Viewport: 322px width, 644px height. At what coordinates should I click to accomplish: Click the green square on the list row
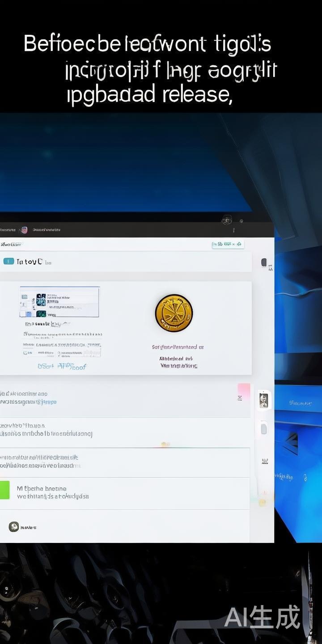click(x=4, y=490)
